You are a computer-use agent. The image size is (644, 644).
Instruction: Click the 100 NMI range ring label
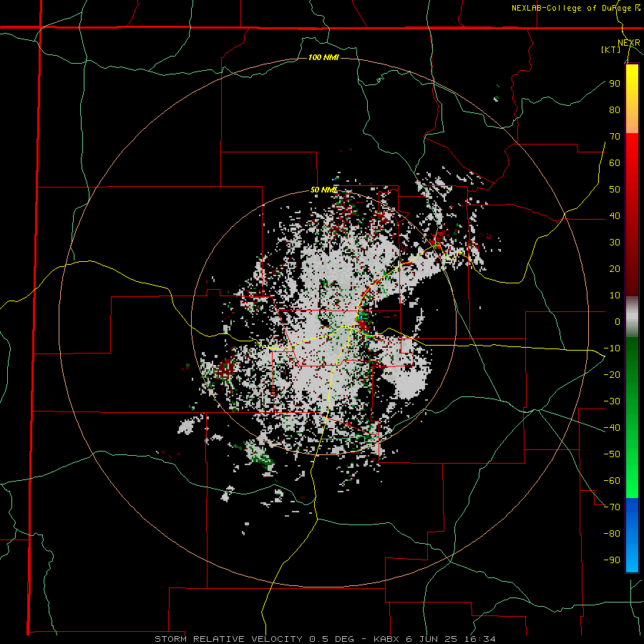[323, 57]
